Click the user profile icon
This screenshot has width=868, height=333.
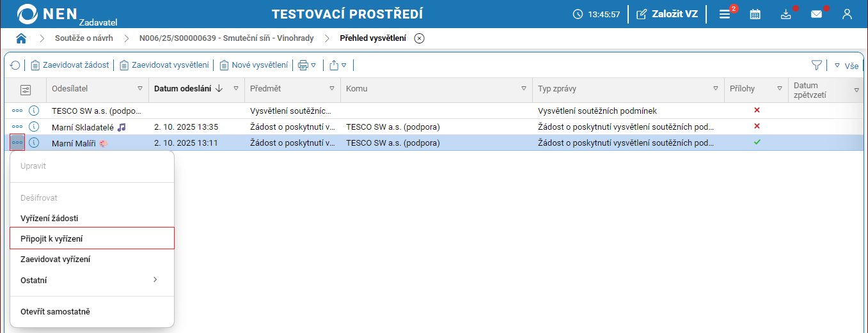847,14
